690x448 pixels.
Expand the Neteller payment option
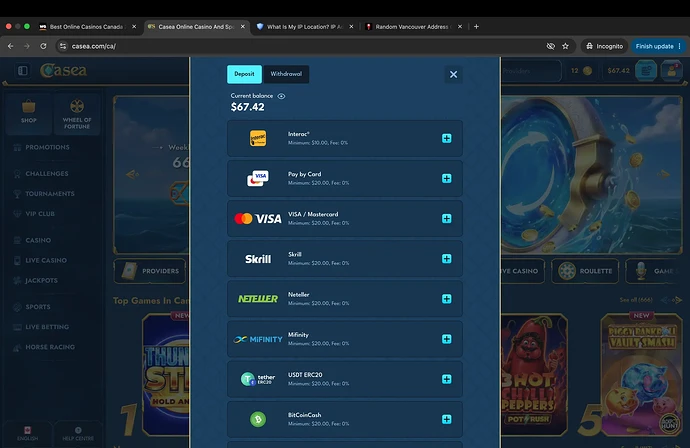446,299
